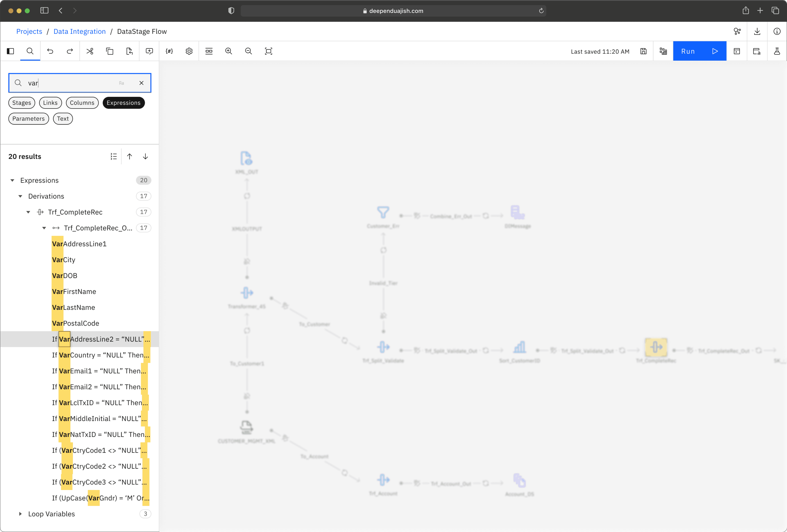Expand the Loop Variables group
Viewport: 787px width, 532px height.
(x=20, y=514)
